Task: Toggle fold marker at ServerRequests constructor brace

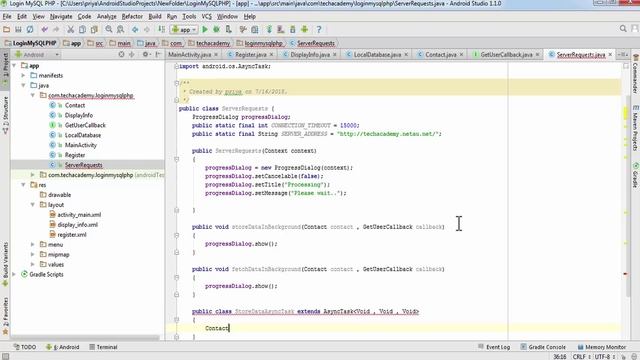Action: point(177,159)
